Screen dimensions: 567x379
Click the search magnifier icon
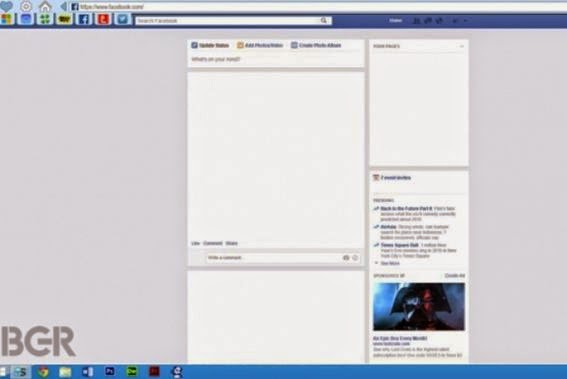click(324, 21)
